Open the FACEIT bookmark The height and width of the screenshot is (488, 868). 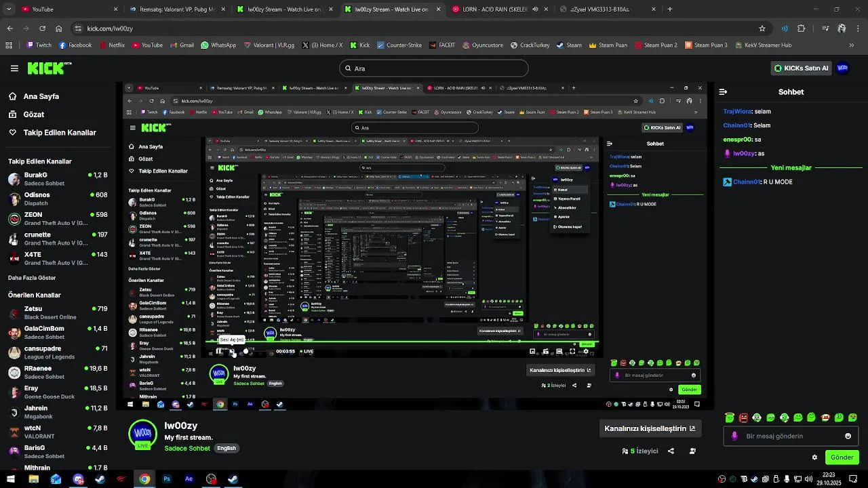click(442, 45)
